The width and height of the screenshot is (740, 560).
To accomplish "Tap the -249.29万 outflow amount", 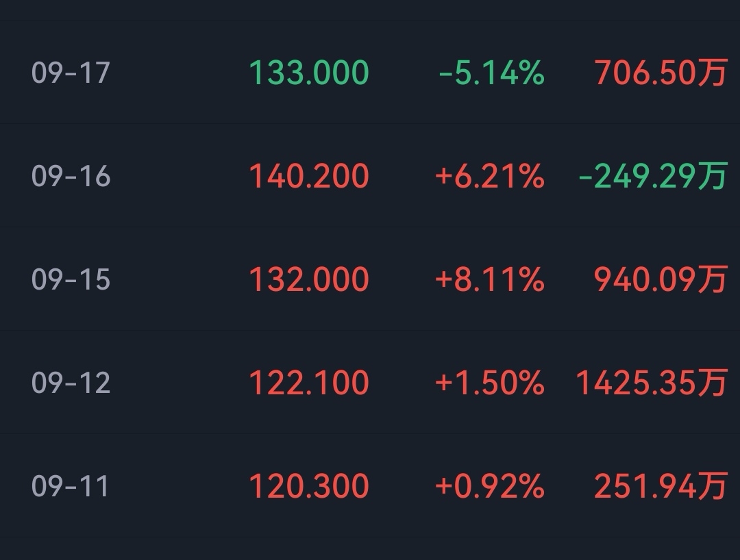I will 652,177.
